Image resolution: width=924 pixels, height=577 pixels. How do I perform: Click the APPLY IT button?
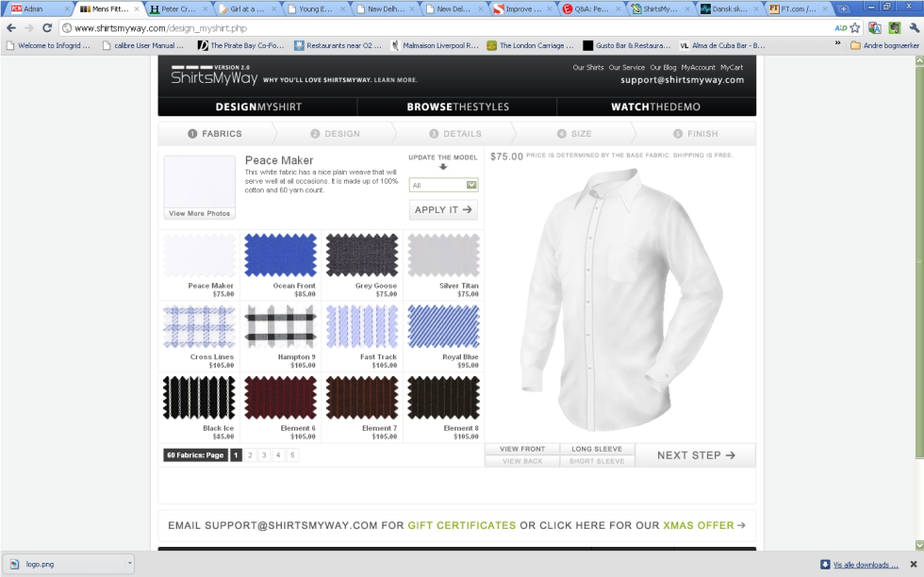[443, 210]
